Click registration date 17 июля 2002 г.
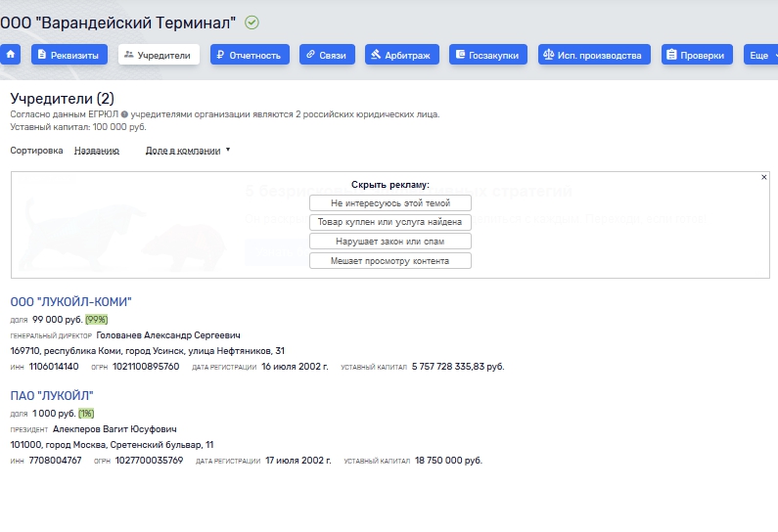 298,460
